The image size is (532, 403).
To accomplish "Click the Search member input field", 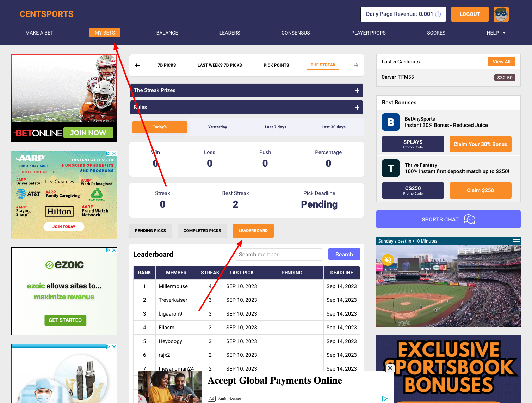I will click(x=279, y=254).
